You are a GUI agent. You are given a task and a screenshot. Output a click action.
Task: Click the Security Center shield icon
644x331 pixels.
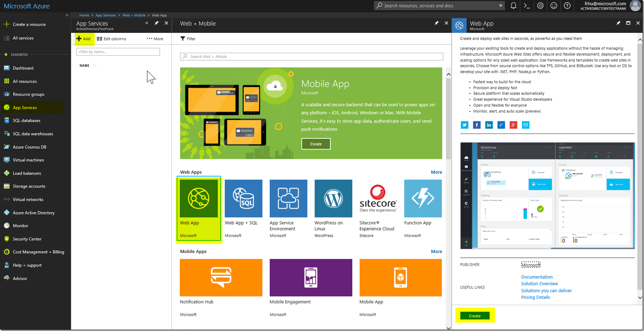[6, 239]
